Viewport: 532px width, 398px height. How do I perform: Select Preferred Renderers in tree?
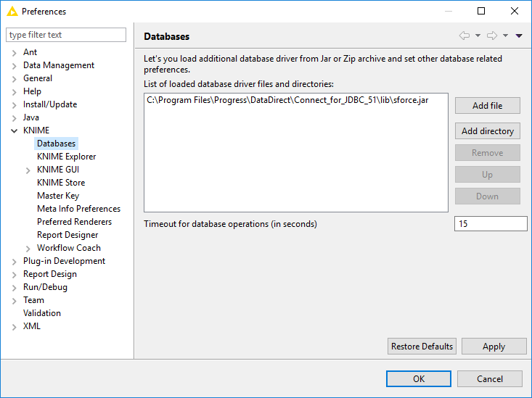(74, 222)
